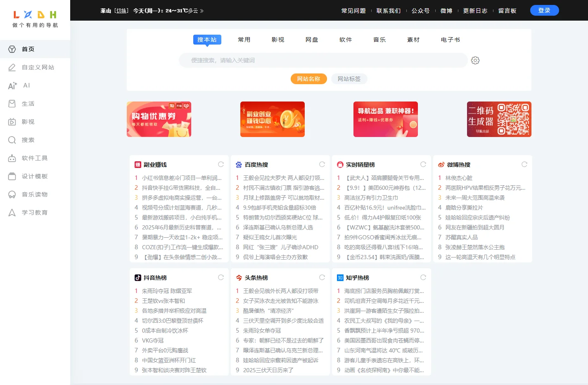Click the 生活 shopping bag icon
Screen dimensions: 588x385
point(12,104)
